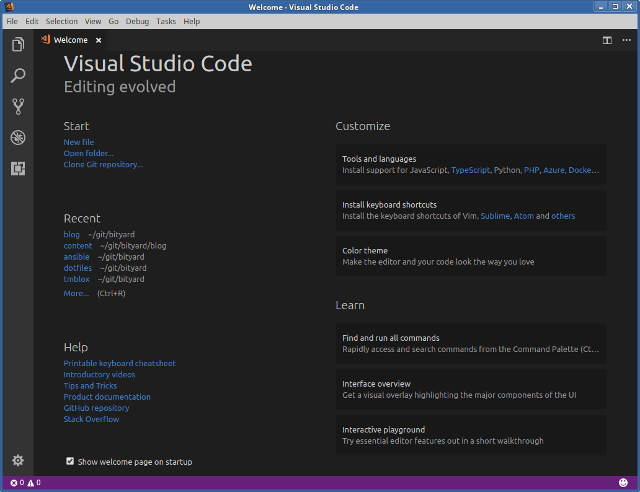Click the New file link

[x=79, y=142]
